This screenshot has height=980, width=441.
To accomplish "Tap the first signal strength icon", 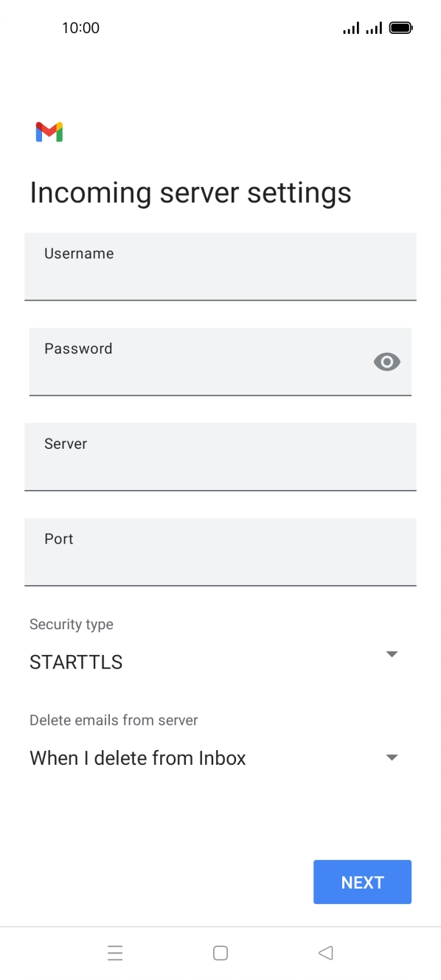I will coord(350,27).
